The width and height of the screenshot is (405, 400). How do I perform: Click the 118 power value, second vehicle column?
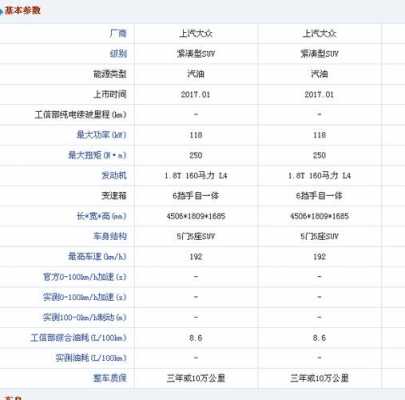point(319,135)
